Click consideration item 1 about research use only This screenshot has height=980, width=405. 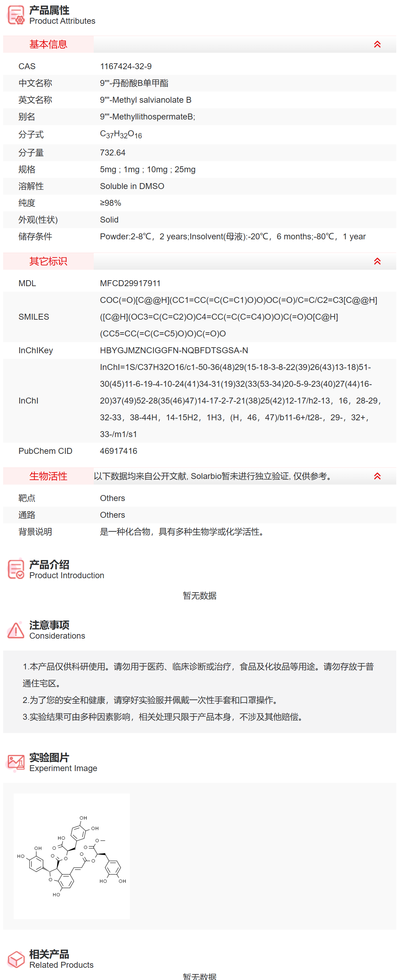[x=198, y=675]
